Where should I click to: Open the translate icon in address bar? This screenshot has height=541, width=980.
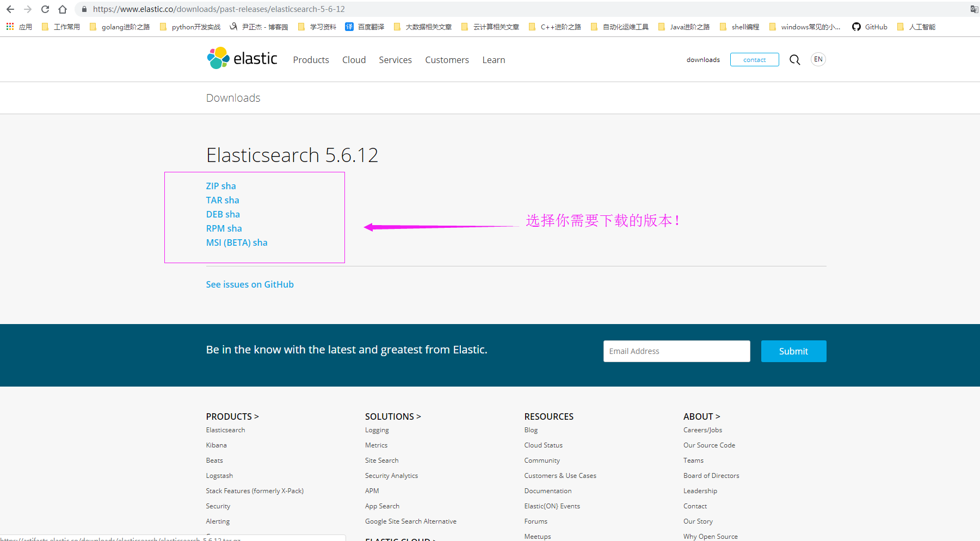(x=974, y=9)
